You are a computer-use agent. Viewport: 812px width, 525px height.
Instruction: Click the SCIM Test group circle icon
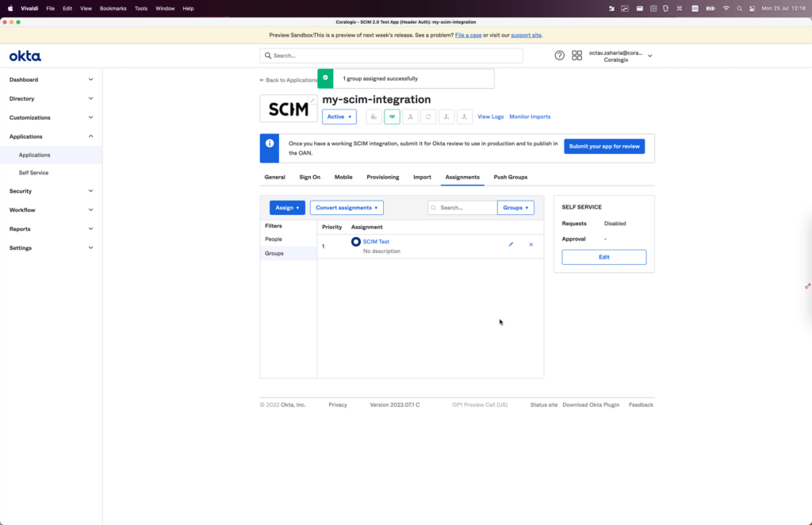[x=356, y=242]
